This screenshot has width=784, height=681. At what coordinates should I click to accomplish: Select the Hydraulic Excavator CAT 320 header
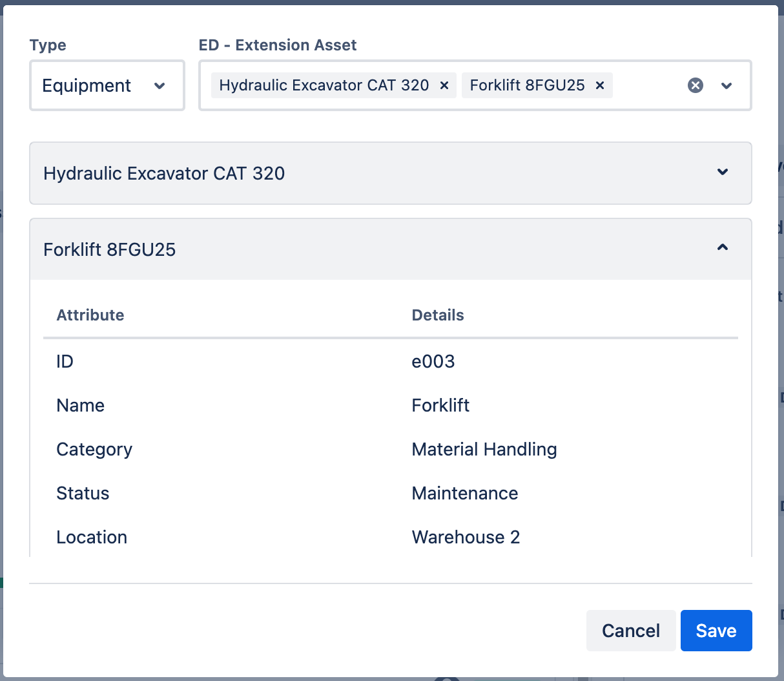163,173
